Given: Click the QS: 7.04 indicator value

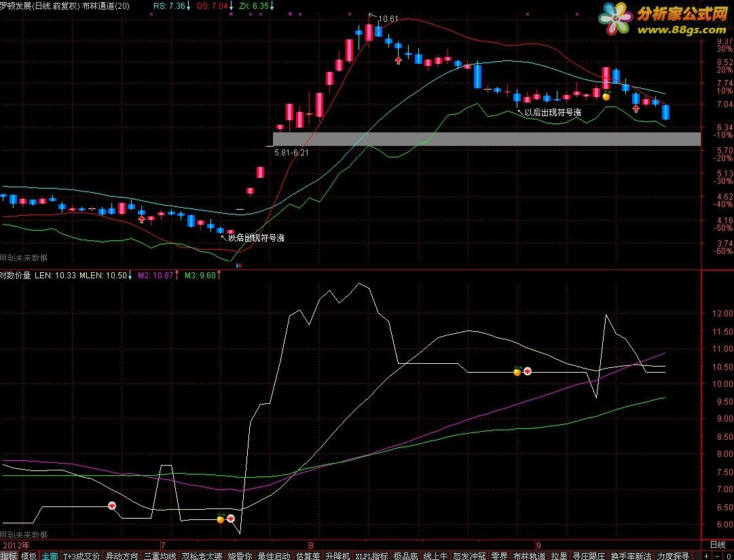Looking at the screenshot, I should (212, 6).
